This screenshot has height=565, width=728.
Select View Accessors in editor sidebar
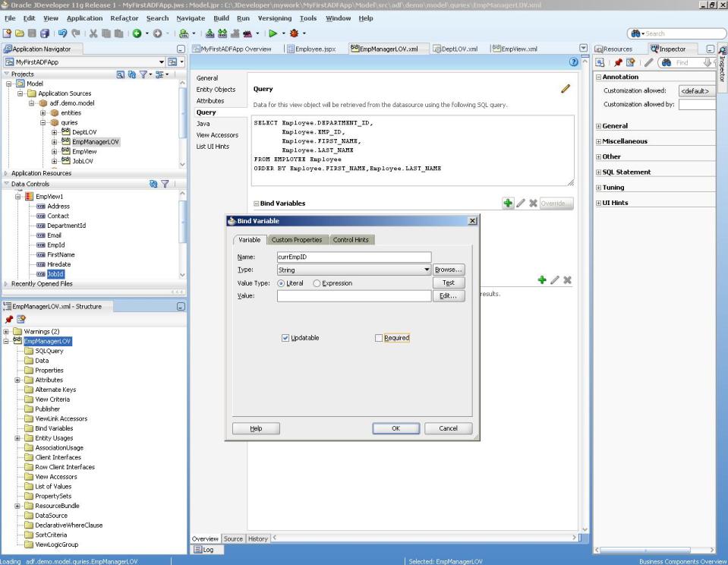click(x=217, y=134)
